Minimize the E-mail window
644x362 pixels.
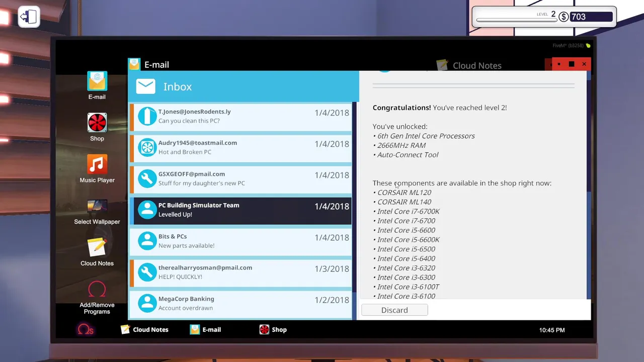[558, 64]
